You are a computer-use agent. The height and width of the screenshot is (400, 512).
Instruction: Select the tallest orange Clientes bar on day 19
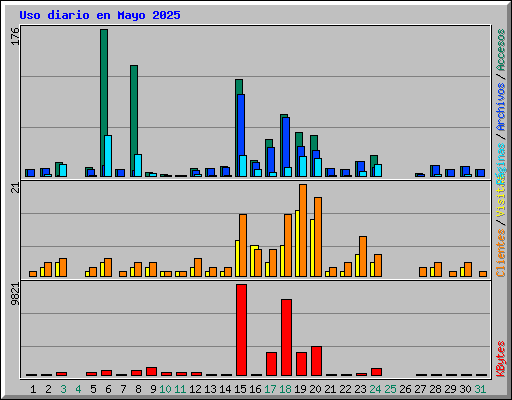coord(303,230)
